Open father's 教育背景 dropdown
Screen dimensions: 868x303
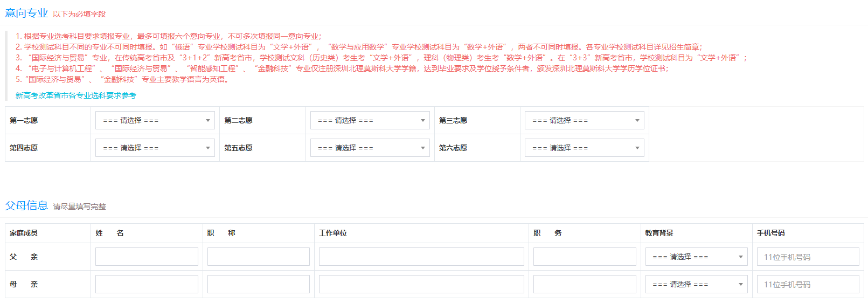pyautogui.click(x=696, y=257)
